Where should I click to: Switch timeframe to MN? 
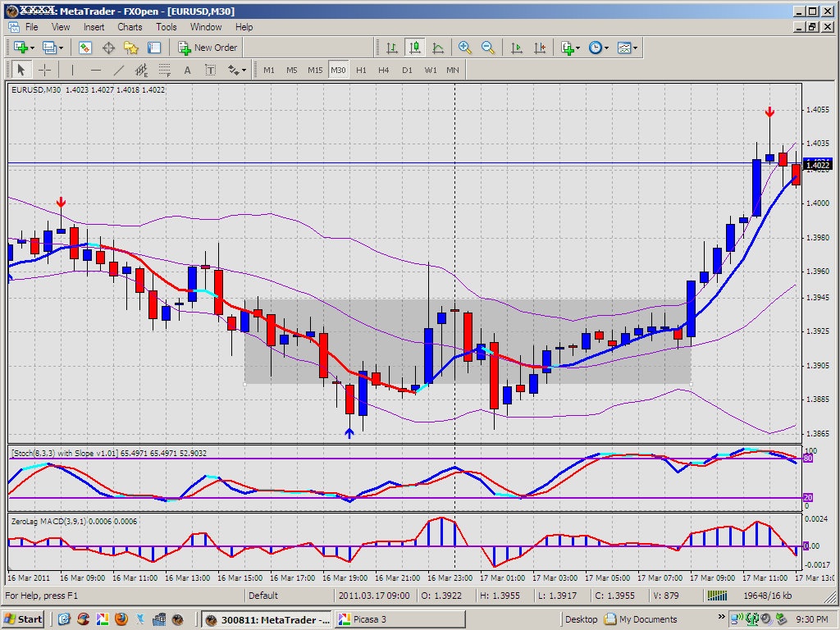tap(453, 70)
